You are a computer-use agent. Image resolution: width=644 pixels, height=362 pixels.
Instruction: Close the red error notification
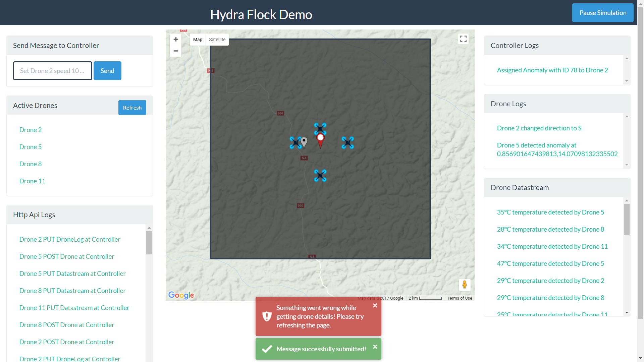pyautogui.click(x=375, y=305)
